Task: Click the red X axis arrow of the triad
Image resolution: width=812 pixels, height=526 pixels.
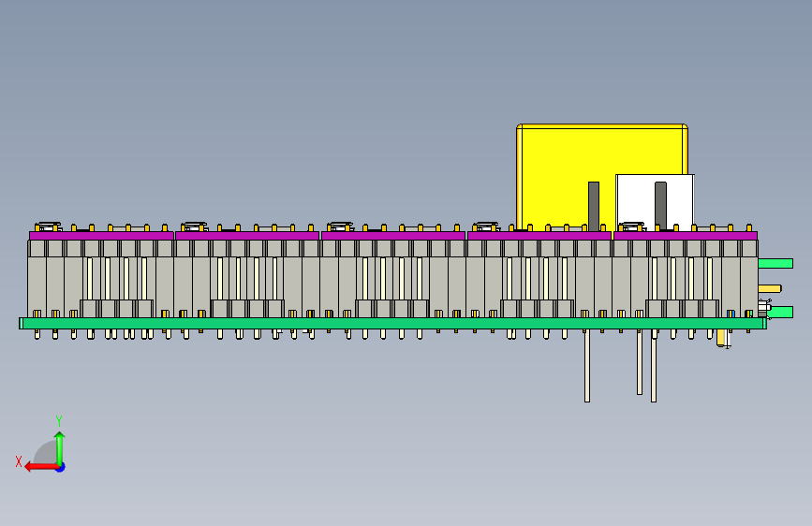Action: (x=41, y=467)
